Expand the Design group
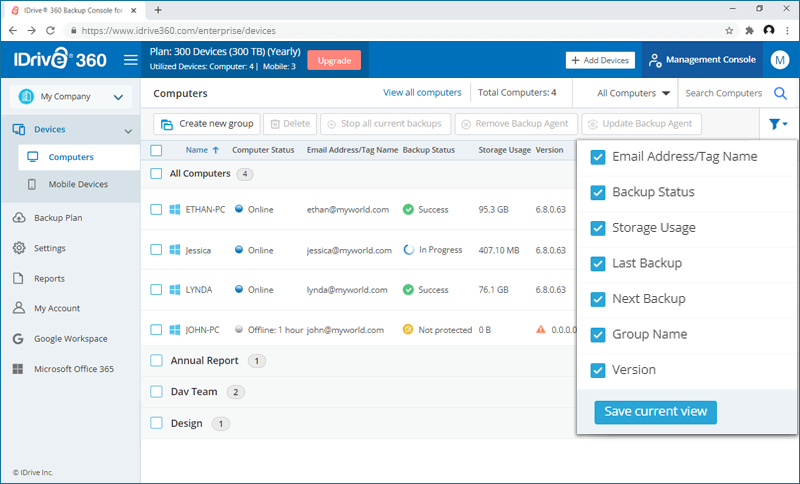 (186, 423)
